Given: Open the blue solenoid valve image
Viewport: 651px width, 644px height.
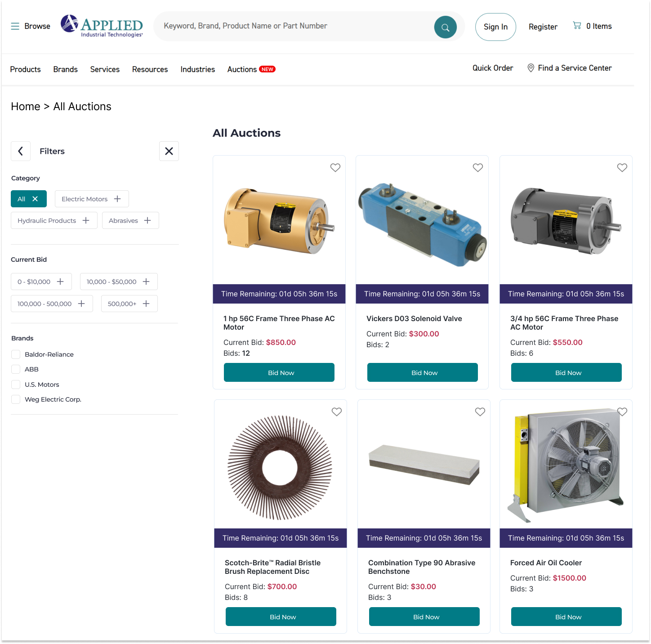Looking at the screenshot, I should point(422,224).
